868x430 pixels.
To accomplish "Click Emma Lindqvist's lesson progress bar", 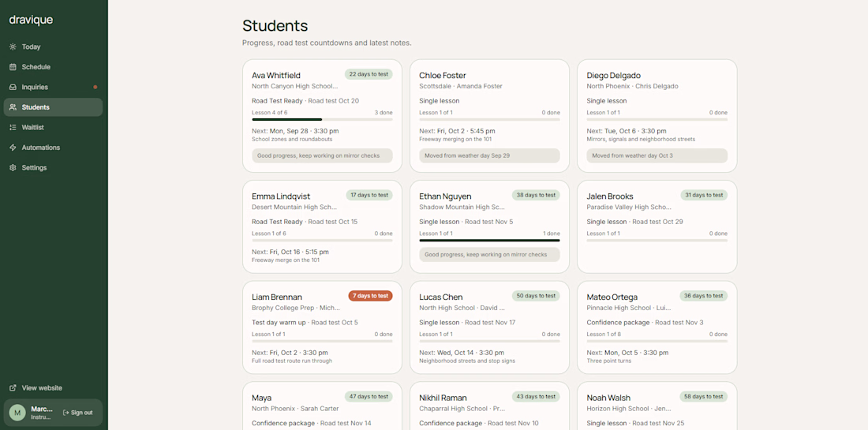I will coord(322,240).
